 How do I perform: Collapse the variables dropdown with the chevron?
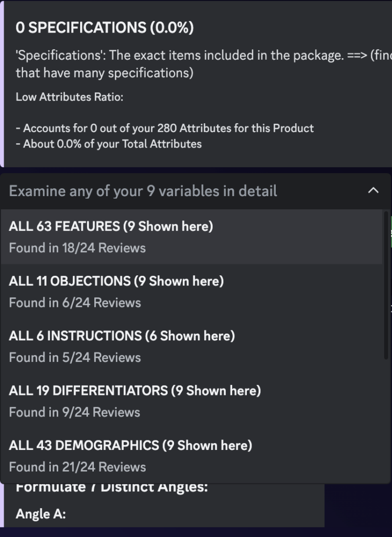[373, 190]
